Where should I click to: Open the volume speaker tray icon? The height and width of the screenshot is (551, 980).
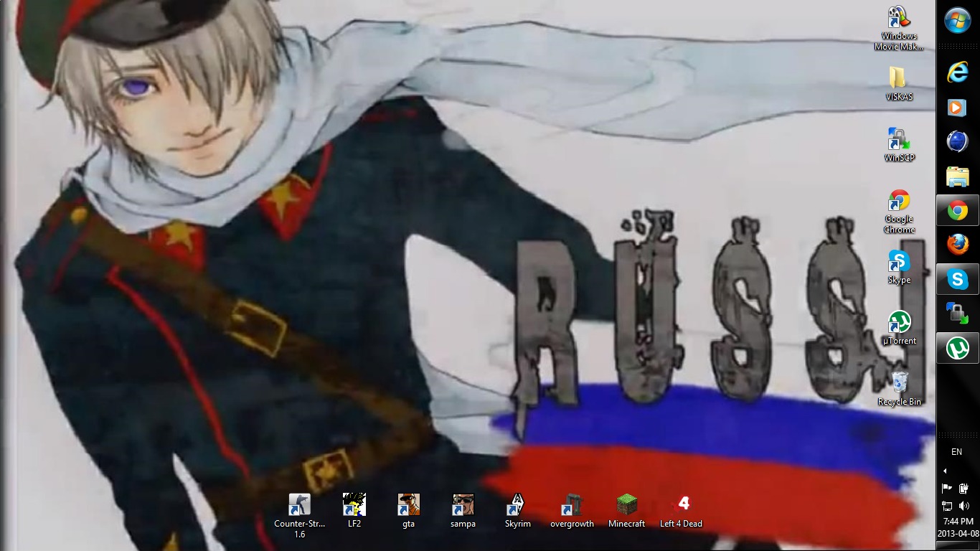point(964,506)
